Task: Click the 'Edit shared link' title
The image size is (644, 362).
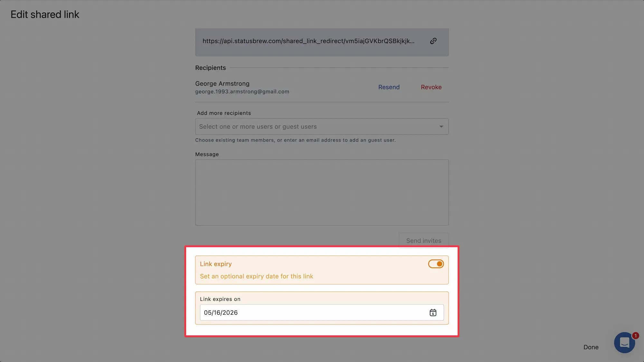Action: 45,14
